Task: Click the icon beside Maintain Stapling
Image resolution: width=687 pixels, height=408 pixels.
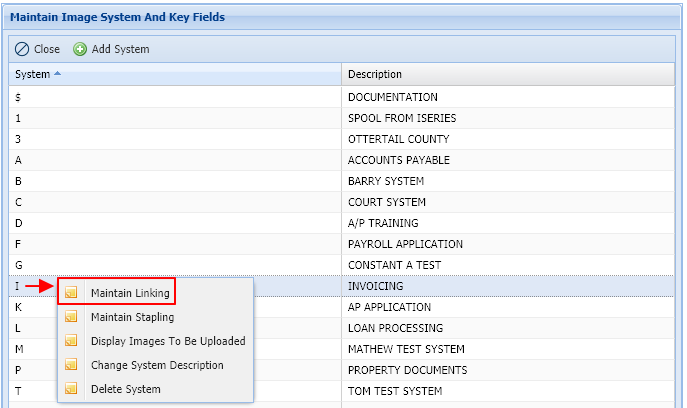Action: (70, 317)
